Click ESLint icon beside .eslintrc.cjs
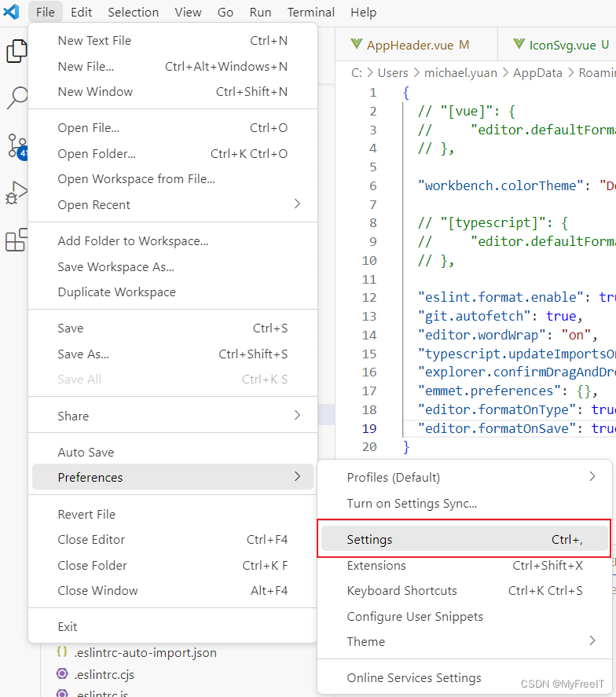616x697 pixels. coord(62,674)
